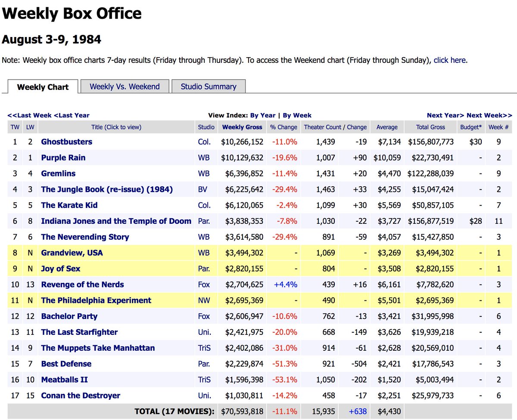Switch to Weekly Vs. Weekend tab
The image size is (517, 420).
125,86
